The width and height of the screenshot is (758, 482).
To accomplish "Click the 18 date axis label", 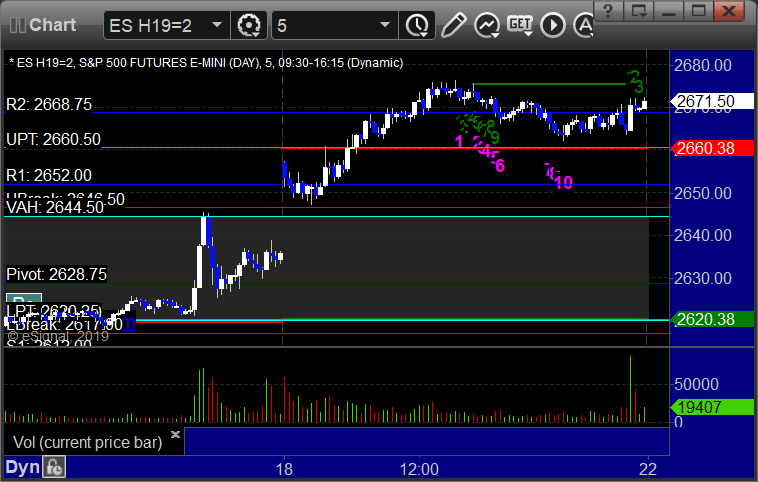I will tap(284, 469).
